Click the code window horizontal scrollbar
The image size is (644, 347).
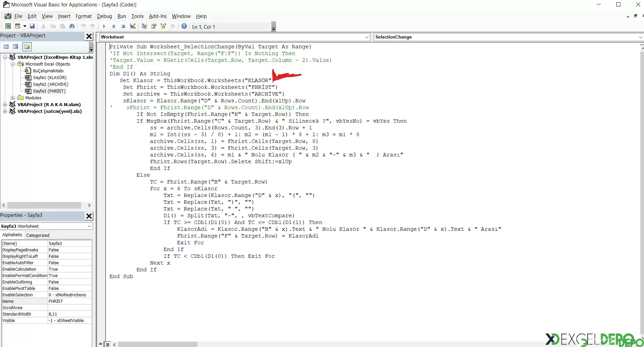tap(158, 344)
